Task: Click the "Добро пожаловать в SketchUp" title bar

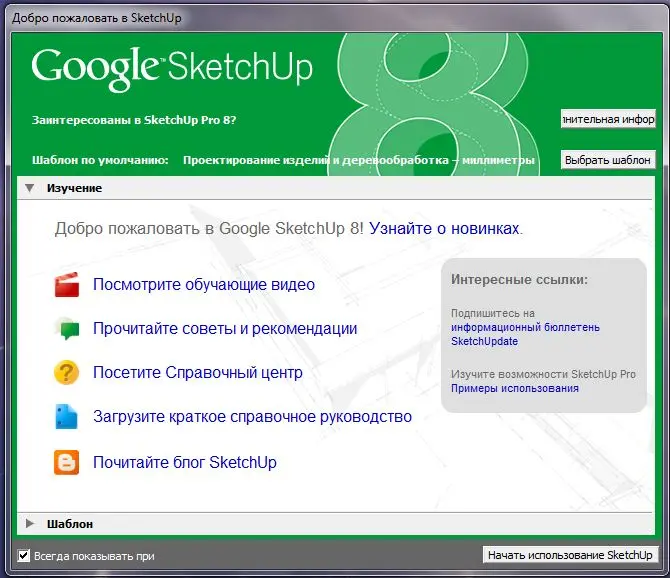Action: [335, 18]
